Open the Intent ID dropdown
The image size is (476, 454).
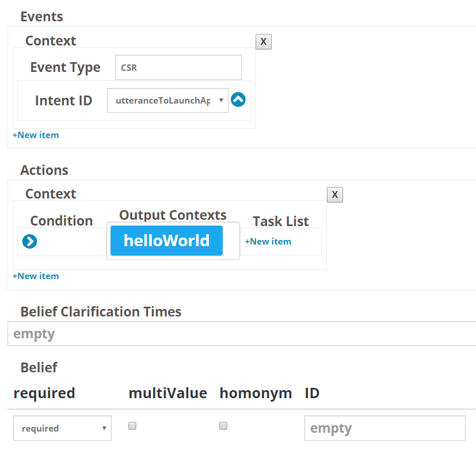point(167,101)
